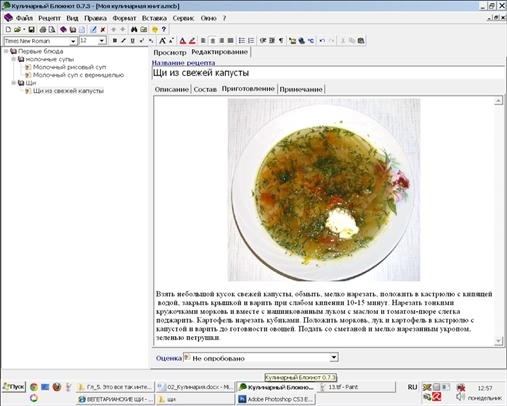507x406 pixels.
Task: Click the RU language indicator
Action: coord(412,387)
